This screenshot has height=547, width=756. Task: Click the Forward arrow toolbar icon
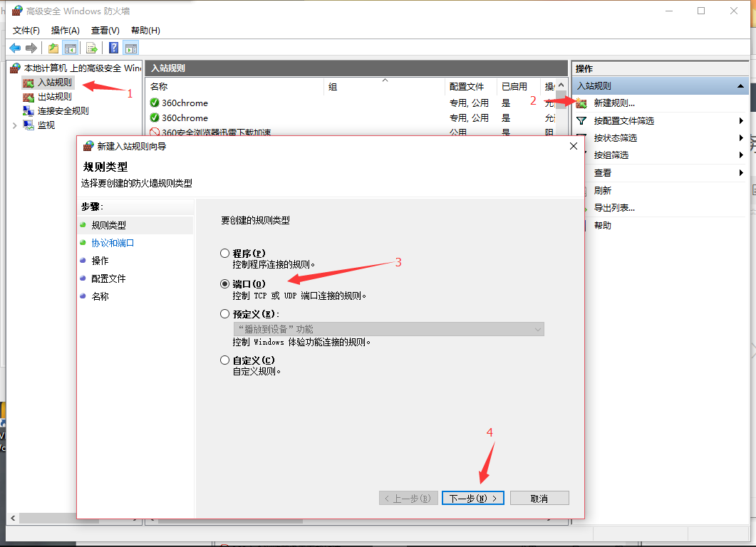click(x=31, y=48)
